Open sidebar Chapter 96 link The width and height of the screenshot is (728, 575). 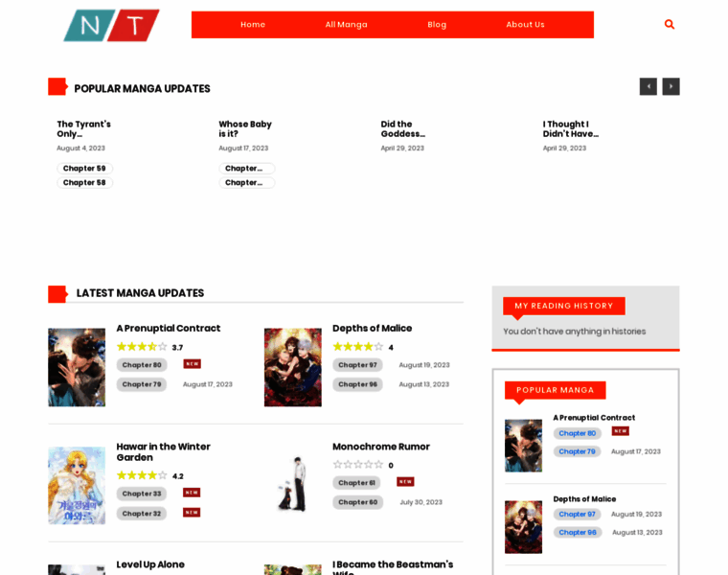(578, 532)
